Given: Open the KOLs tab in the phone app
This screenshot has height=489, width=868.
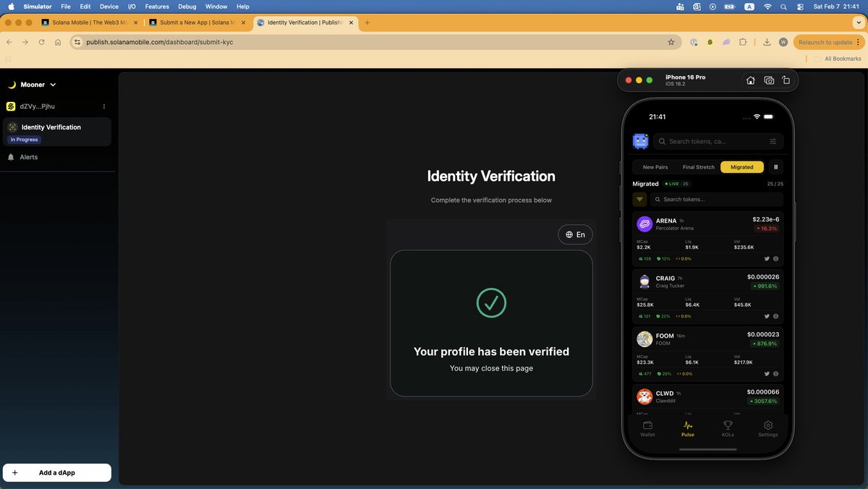Looking at the screenshot, I should 728,429.
